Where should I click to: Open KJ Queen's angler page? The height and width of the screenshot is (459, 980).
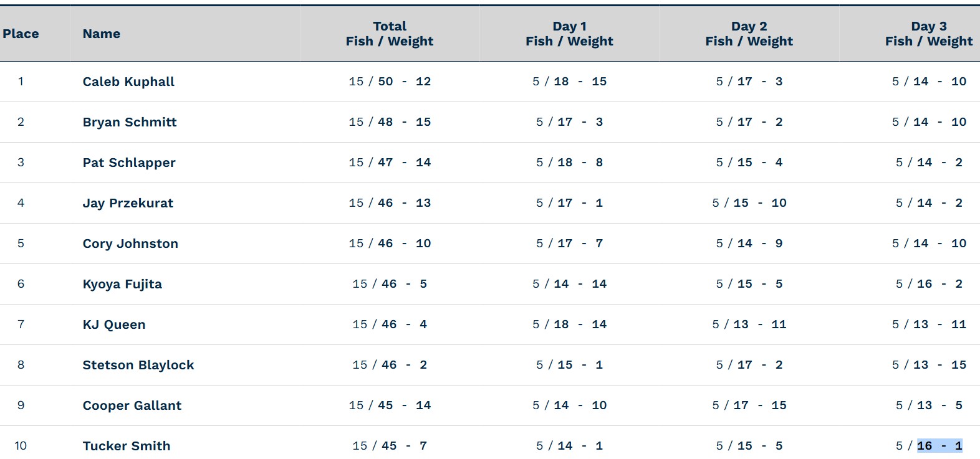pyautogui.click(x=114, y=324)
